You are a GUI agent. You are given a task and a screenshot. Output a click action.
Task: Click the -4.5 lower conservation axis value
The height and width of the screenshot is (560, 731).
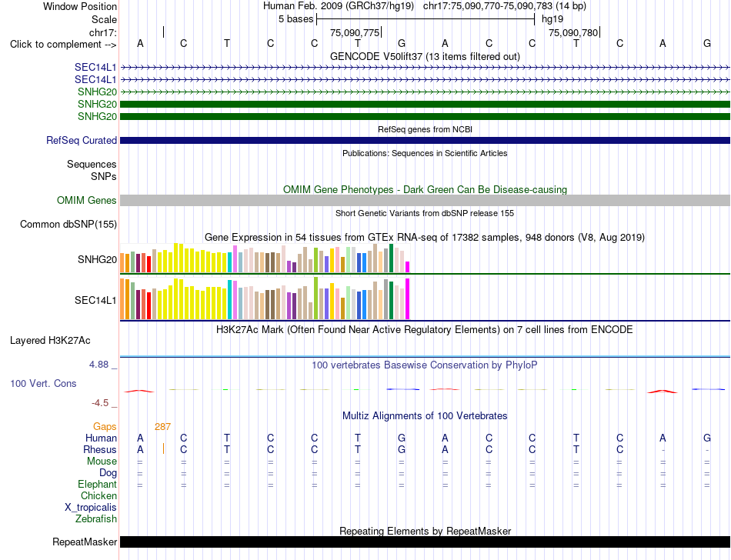pyautogui.click(x=100, y=402)
